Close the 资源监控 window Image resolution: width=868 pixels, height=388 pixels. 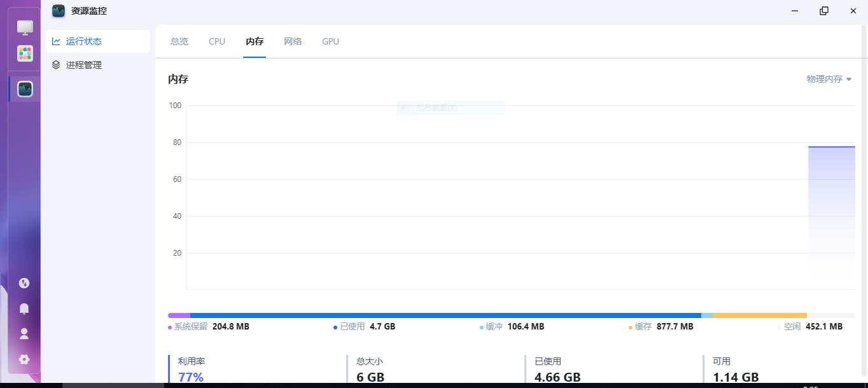(x=853, y=11)
